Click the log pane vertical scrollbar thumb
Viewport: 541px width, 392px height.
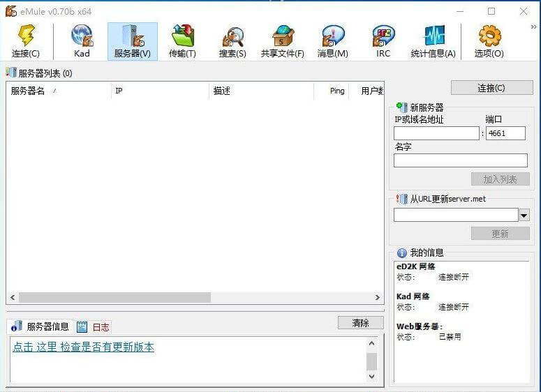coord(371,361)
